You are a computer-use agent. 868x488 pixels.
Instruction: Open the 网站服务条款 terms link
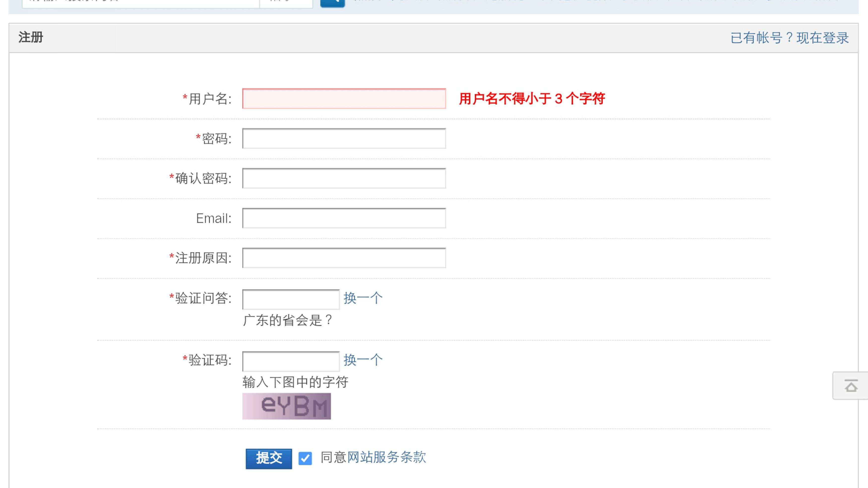386,457
